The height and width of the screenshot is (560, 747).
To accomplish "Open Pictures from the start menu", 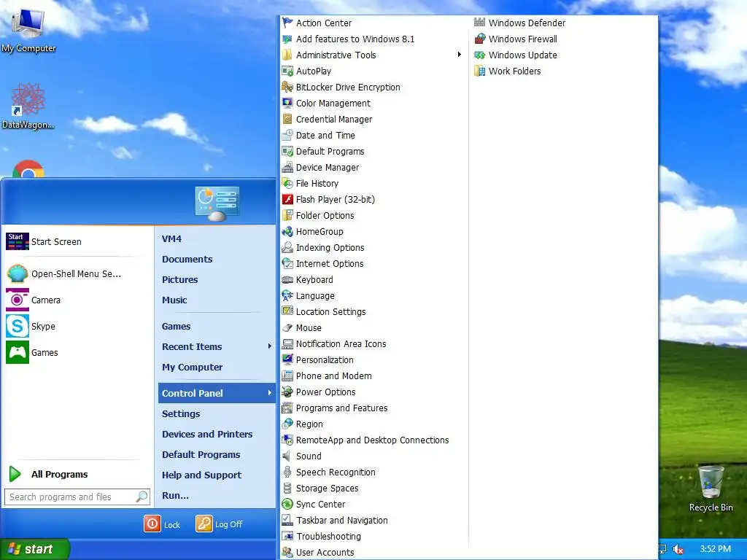I will 179,280.
